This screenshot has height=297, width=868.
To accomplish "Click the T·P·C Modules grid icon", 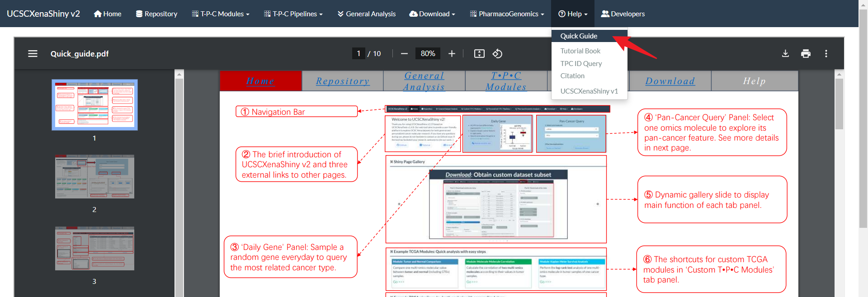I will click(195, 14).
